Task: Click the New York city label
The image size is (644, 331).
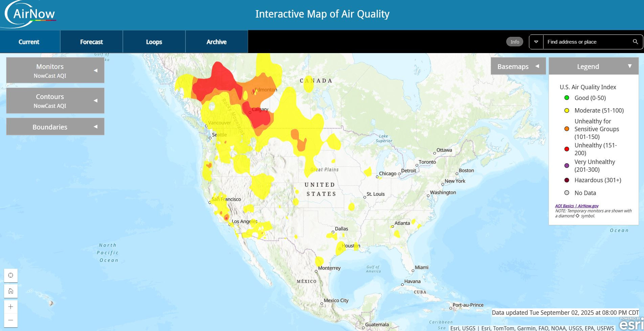Action: 455,181
